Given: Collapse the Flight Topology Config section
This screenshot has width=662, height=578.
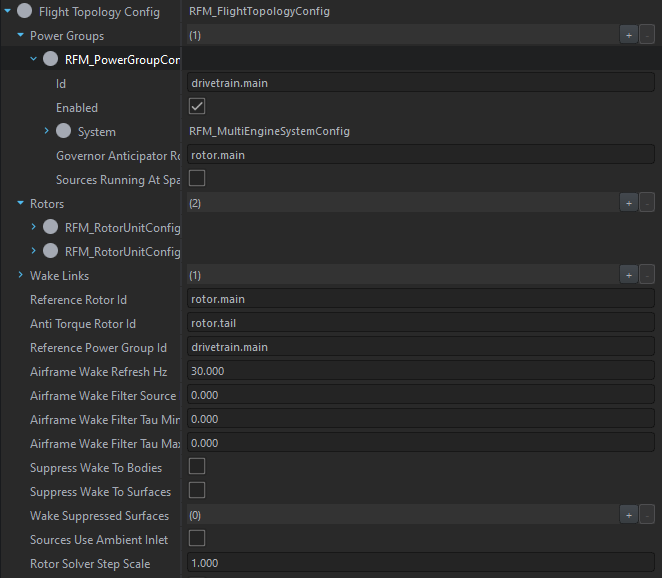Looking at the screenshot, I should coord(7,11).
